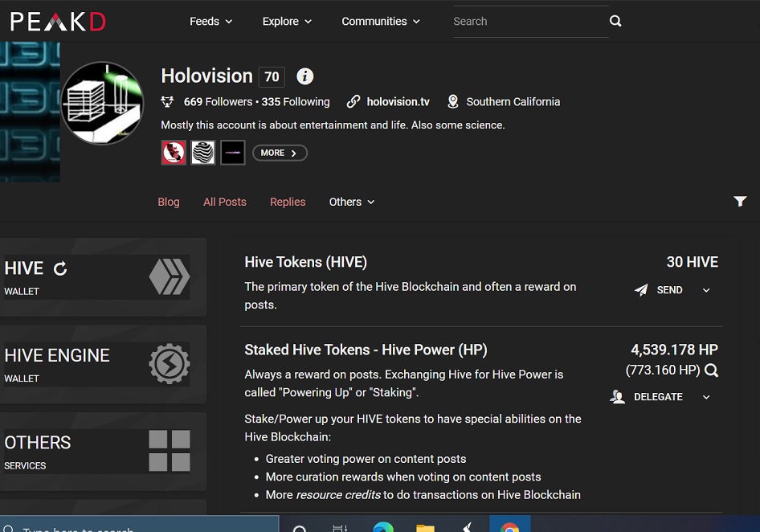View the 669 Followers list
The width and height of the screenshot is (760, 532).
tap(218, 102)
